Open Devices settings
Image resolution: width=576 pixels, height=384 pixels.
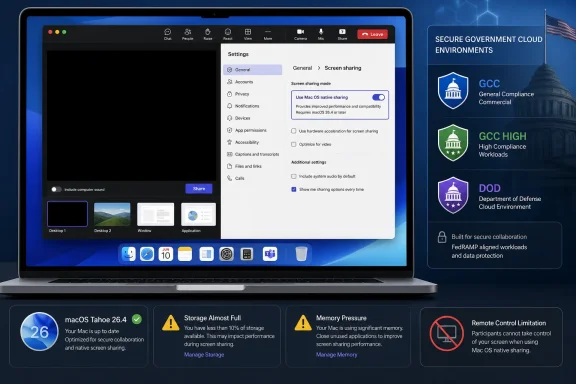pyautogui.click(x=253, y=118)
